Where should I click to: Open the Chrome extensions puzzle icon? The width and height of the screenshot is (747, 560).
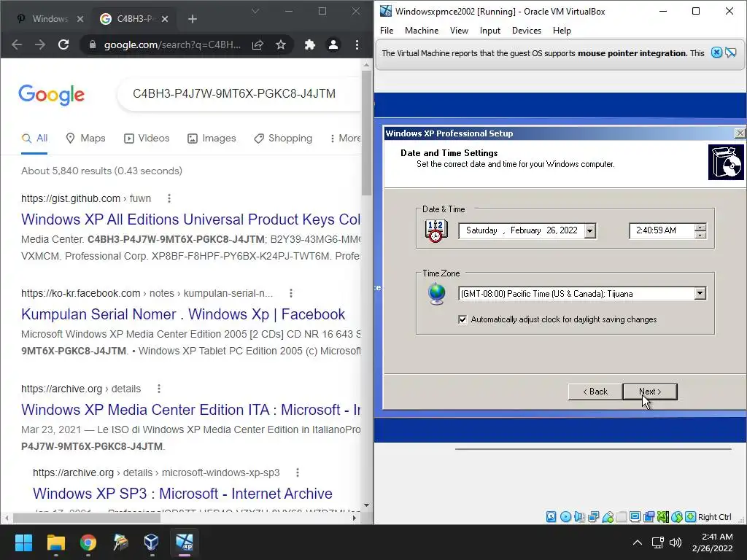coord(309,44)
